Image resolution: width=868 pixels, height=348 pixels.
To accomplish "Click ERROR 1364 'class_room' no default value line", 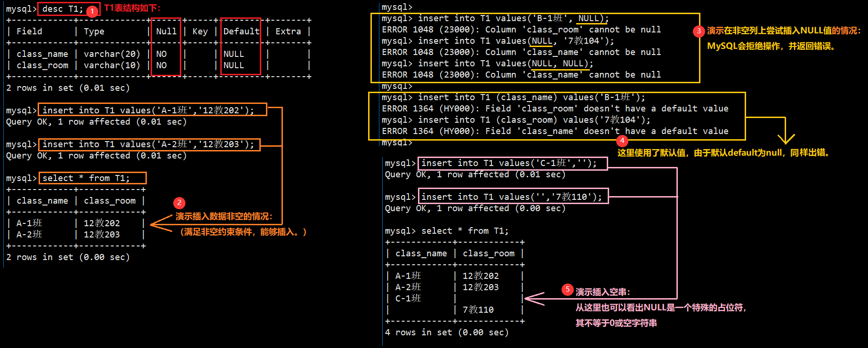I will [555, 109].
